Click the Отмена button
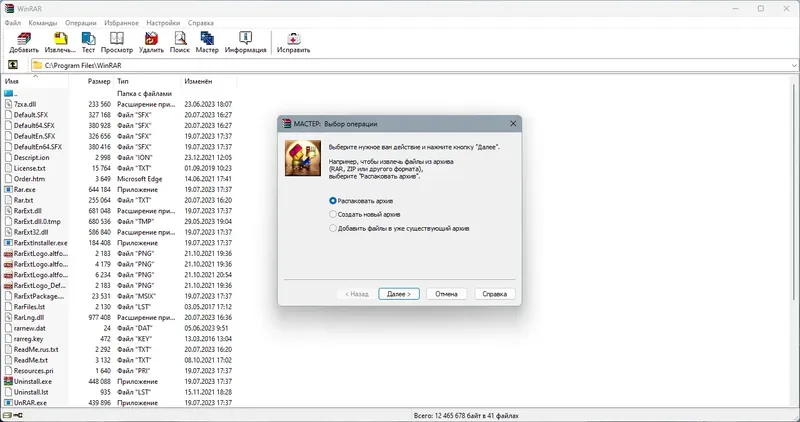 tap(446, 294)
